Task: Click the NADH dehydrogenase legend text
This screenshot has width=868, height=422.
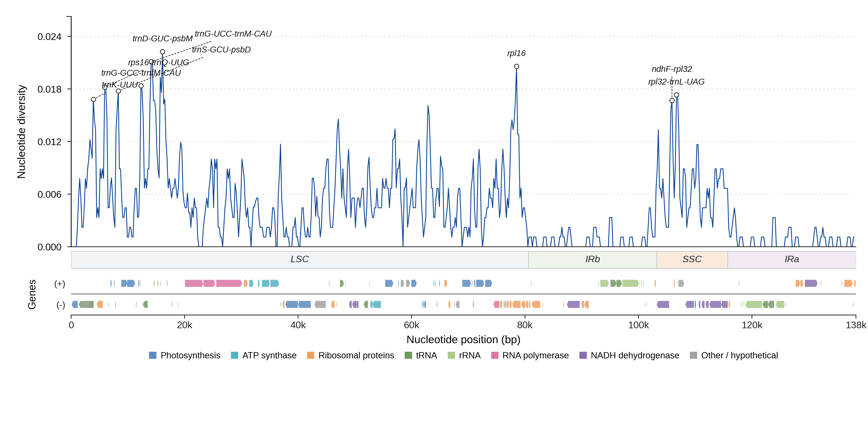Action: click(x=635, y=355)
